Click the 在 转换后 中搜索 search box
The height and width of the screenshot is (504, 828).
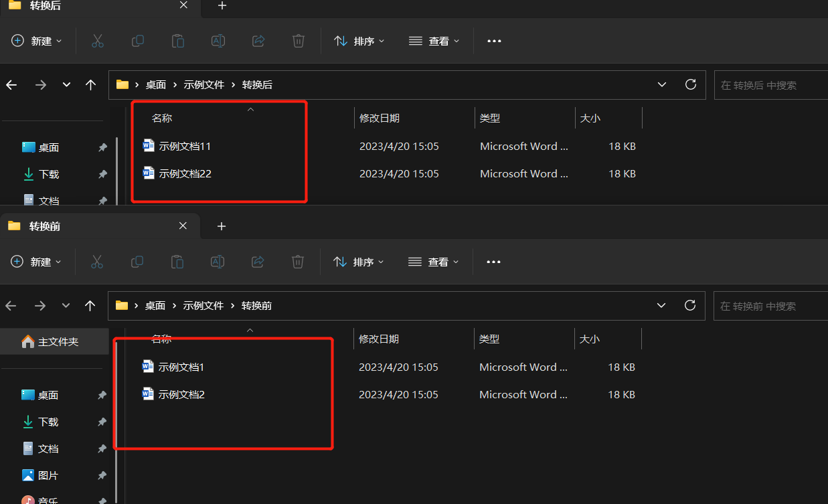point(770,85)
